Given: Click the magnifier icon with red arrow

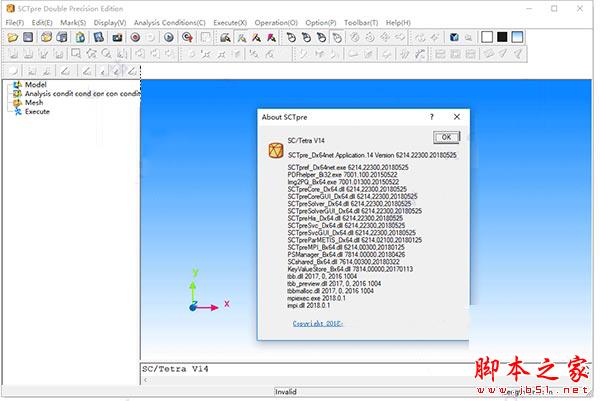Looking at the screenshot, I should coord(187,37).
